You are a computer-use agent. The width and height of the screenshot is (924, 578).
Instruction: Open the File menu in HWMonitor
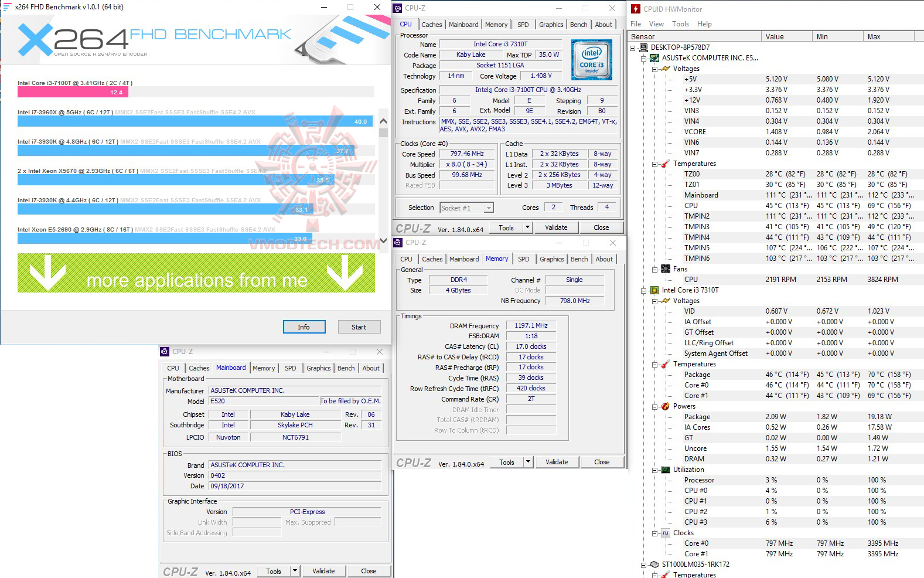click(x=636, y=24)
